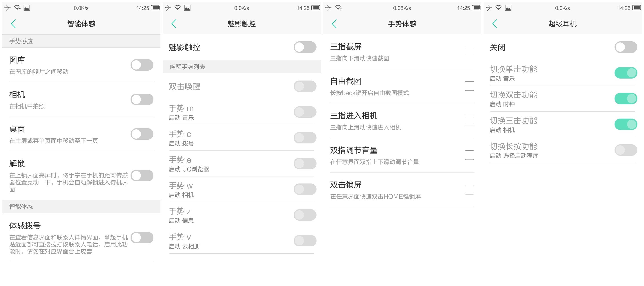Disable the 切换单击功能 switch

626,73
